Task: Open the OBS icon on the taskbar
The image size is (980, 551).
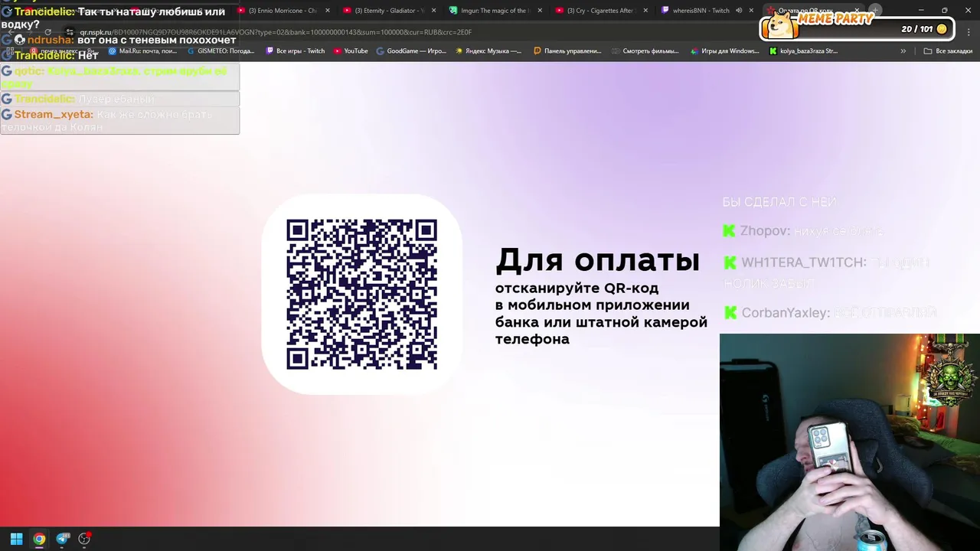Action: 85,539
